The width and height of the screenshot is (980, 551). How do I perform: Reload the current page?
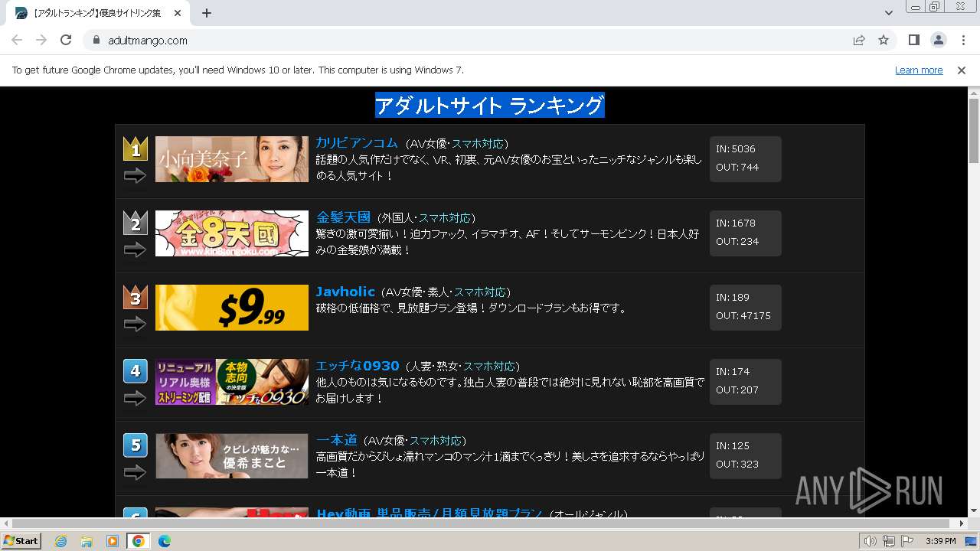coord(66,40)
